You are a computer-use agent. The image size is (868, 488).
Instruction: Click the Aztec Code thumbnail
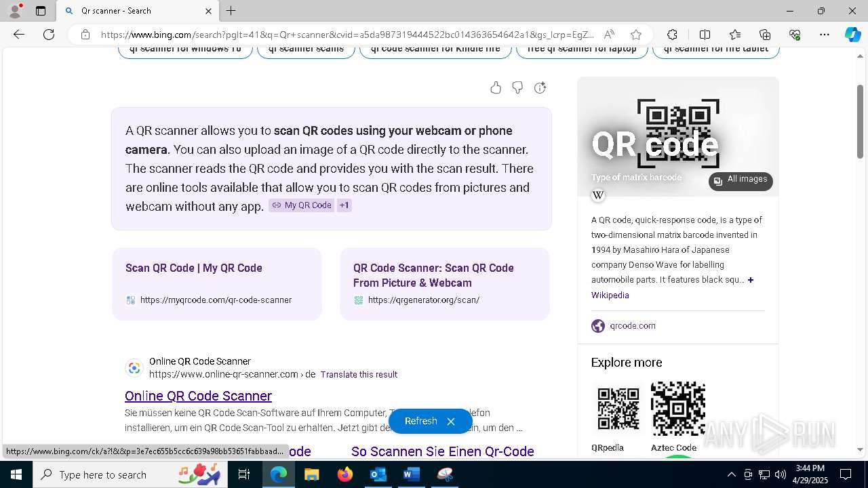coord(678,409)
